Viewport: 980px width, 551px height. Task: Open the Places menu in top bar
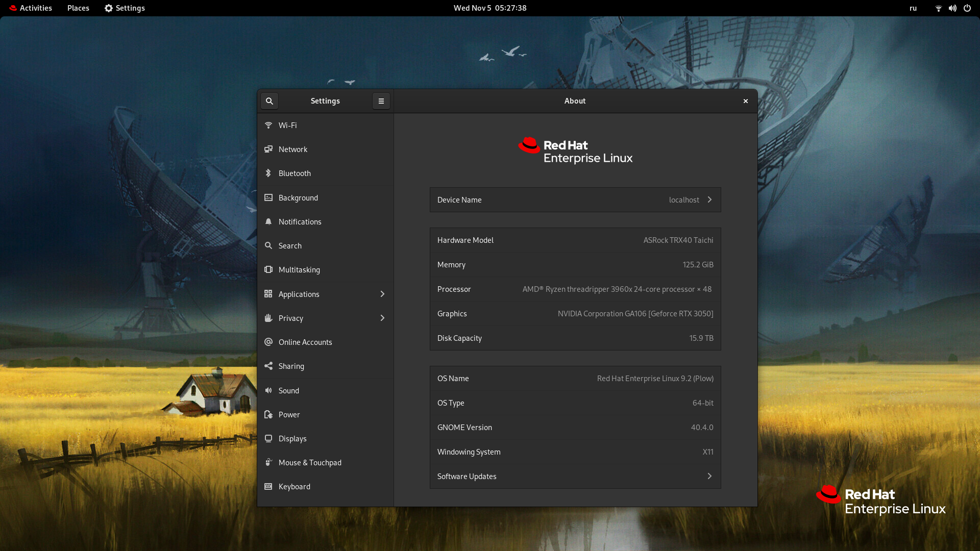[78, 8]
